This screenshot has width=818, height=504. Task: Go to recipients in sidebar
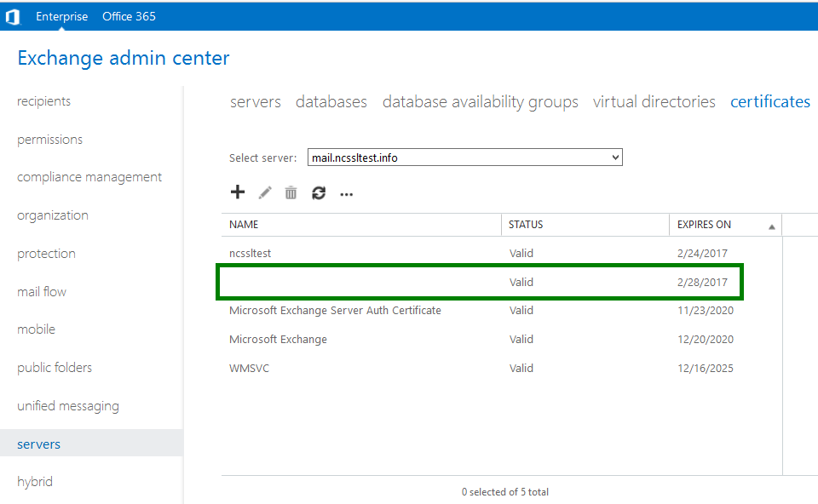click(43, 101)
